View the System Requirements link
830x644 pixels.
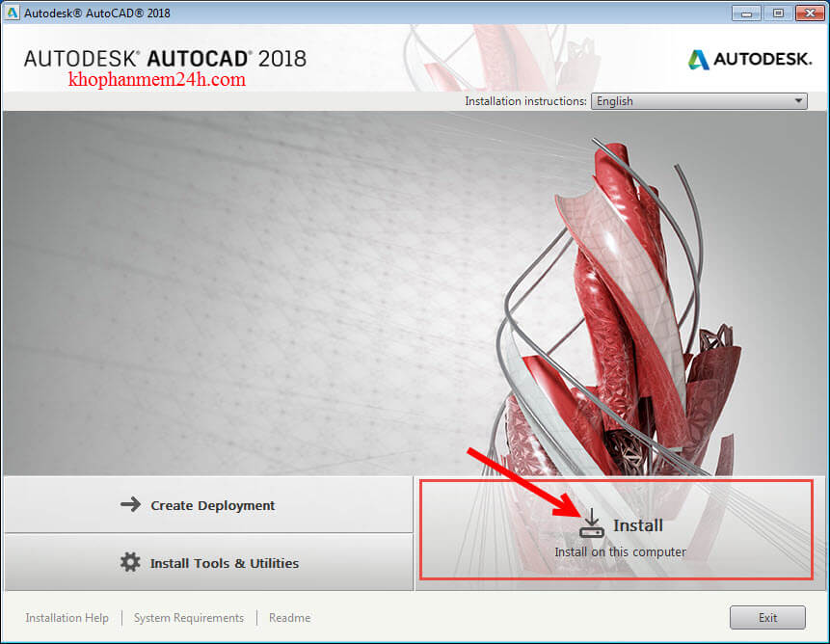pyautogui.click(x=189, y=618)
